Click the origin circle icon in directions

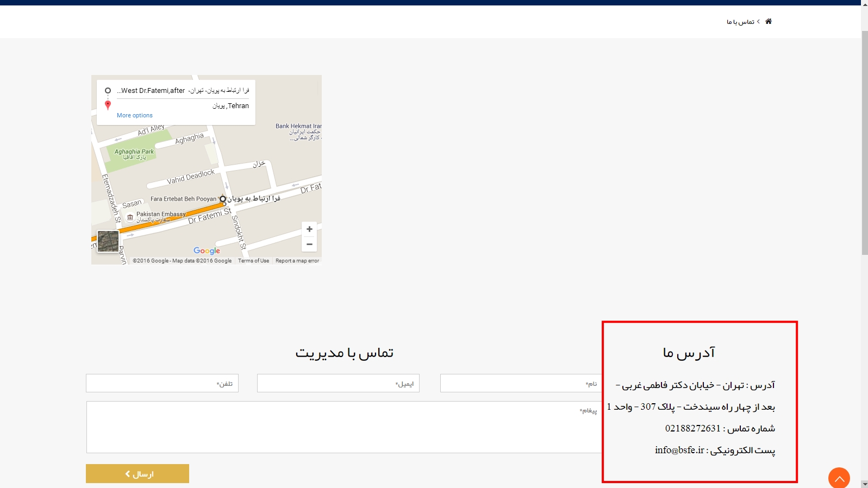tap(108, 91)
